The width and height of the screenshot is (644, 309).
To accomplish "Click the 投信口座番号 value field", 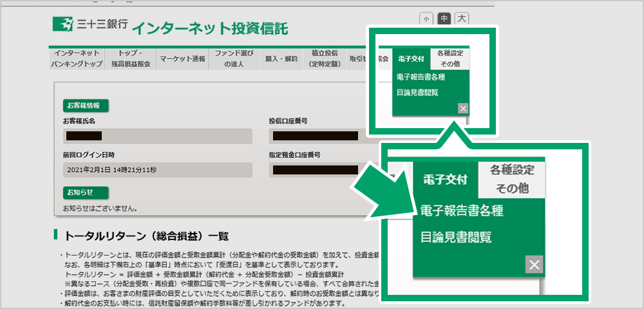I will [x=317, y=136].
